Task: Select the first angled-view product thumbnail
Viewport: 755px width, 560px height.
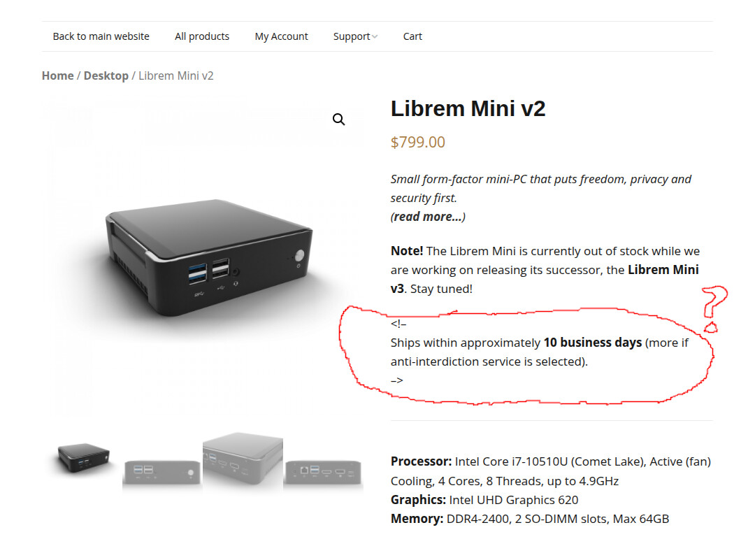Action: click(x=82, y=459)
